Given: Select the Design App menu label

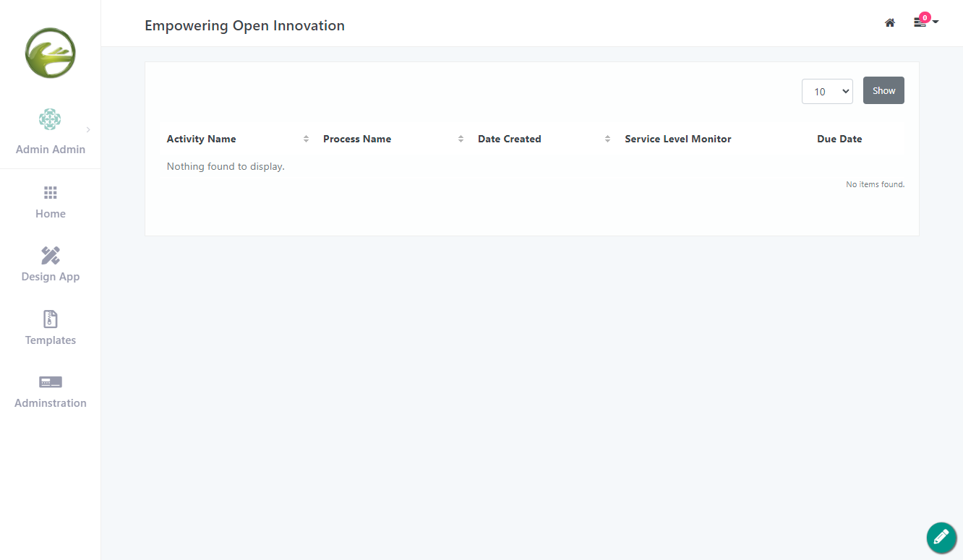Looking at the screenshot, I should coord(51,277).
